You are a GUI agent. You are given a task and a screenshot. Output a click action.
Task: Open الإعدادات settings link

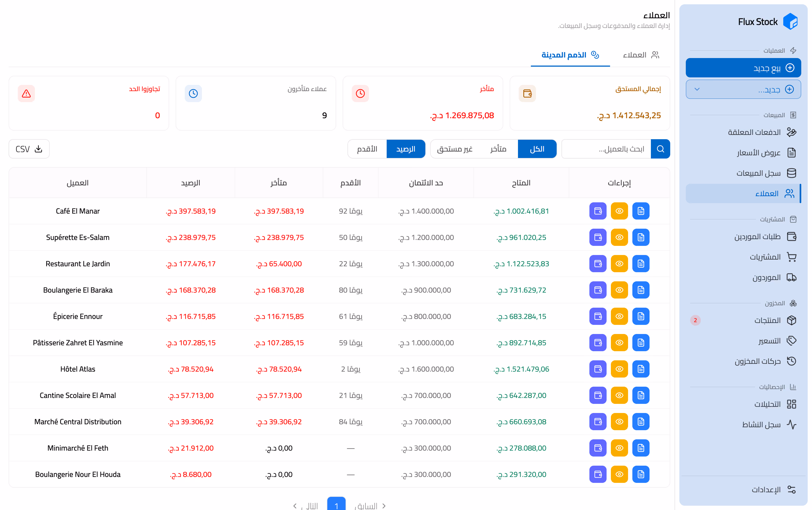[x=743, y=489]
